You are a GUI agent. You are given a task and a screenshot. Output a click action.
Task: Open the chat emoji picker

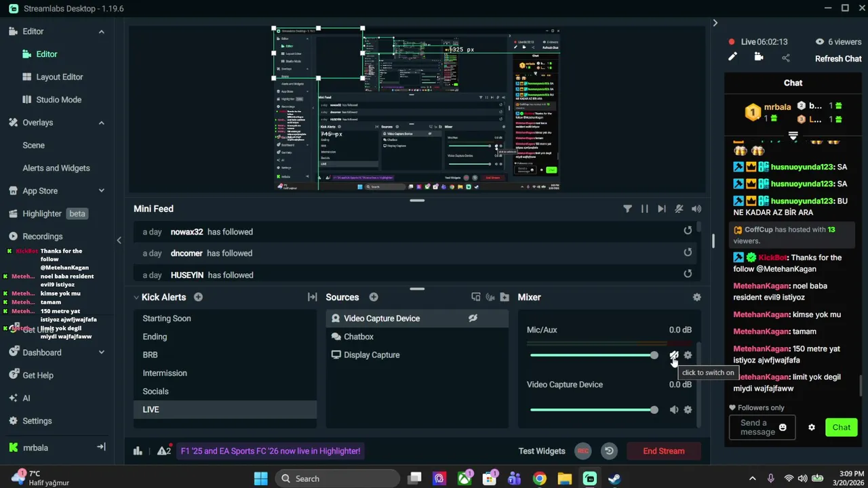point(783,428)
